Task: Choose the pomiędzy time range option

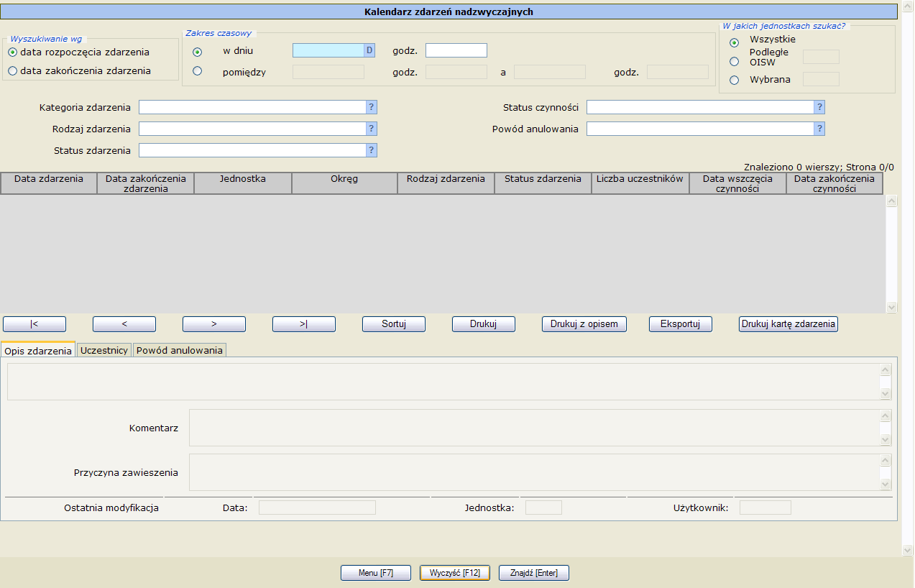Action: (x=198, y=71)
